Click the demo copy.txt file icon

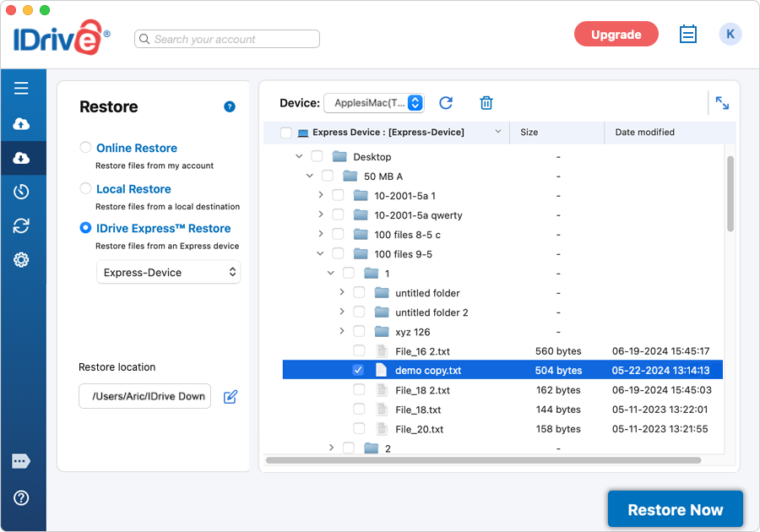[x=382, y=370]
